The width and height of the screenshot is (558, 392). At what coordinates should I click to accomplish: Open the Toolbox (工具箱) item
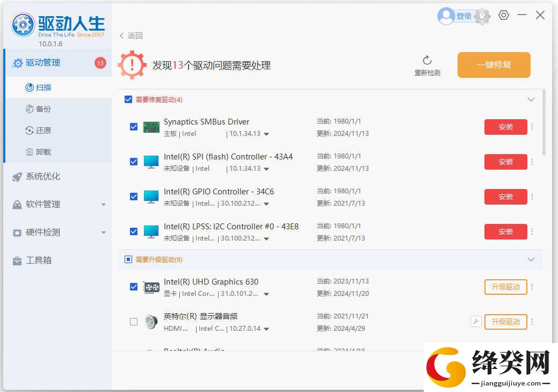coord(32,260)
